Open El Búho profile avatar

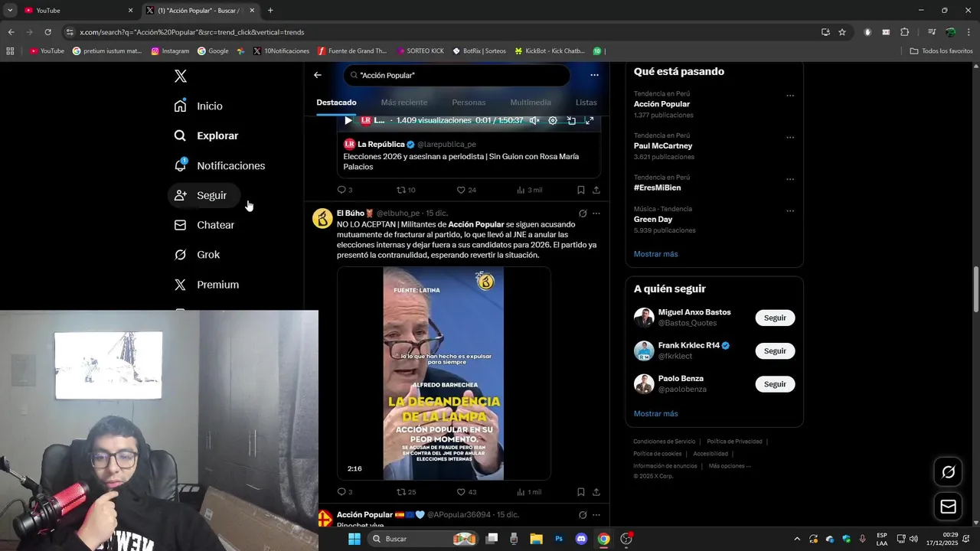point(322,218)
